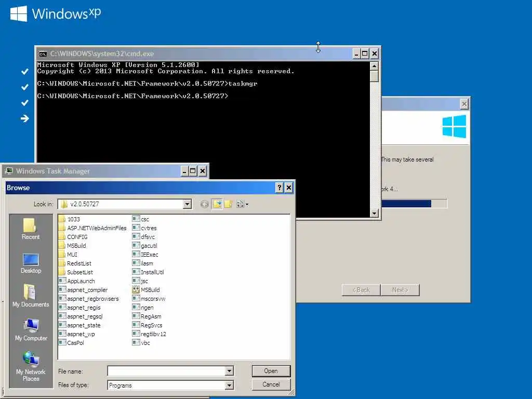Select the aspnet_regbrowsers file
Screen dimensions: 532x399
pos(89,299)
